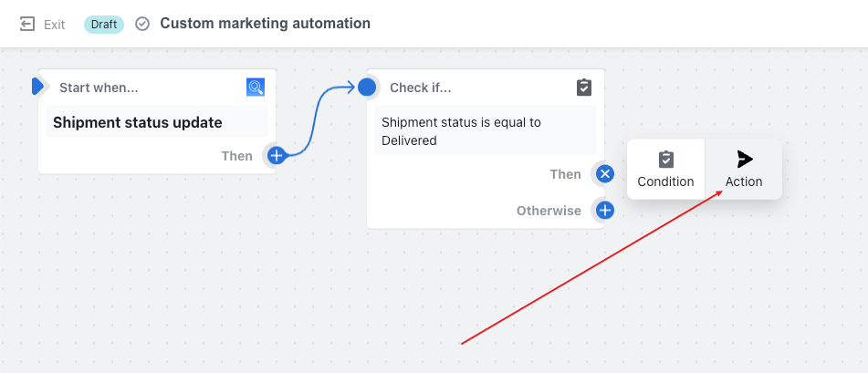The width and height of the screenshot is (868, 373).
Task: Click the checkmark circle beside the title
Action: pyautogui.click(x=142, y=25)
